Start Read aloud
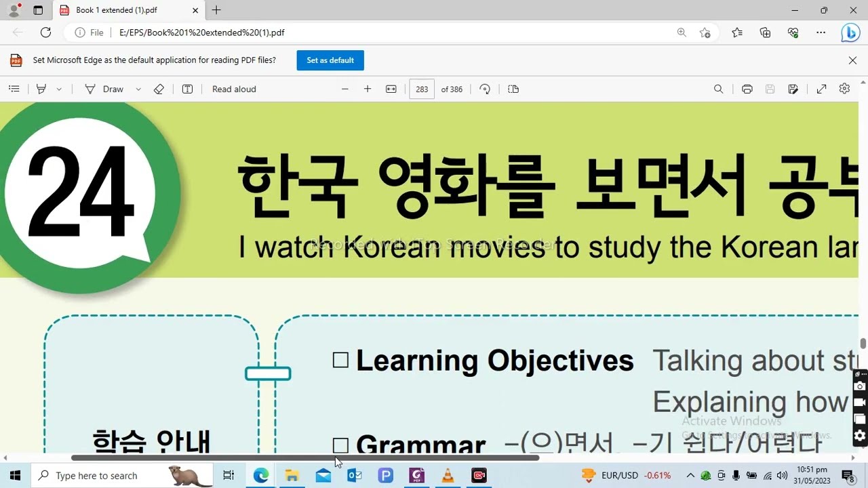The width and height of the screenshot is (868, 488). [x=234, y=89]
